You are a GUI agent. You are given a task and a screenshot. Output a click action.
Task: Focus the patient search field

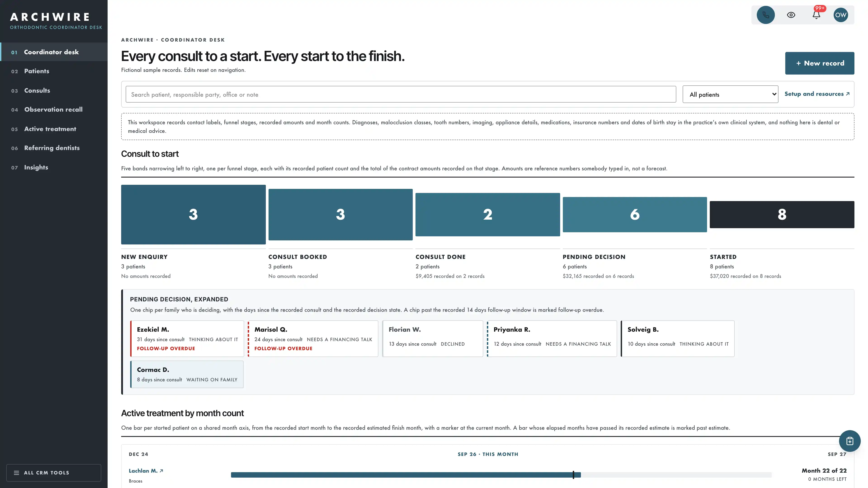click(401, 94)
